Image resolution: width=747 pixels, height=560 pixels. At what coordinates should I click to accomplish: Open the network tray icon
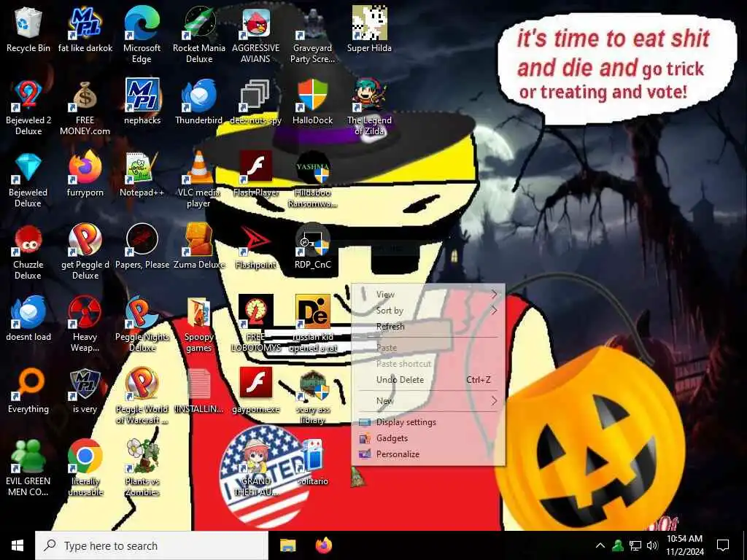coord(635,545)
